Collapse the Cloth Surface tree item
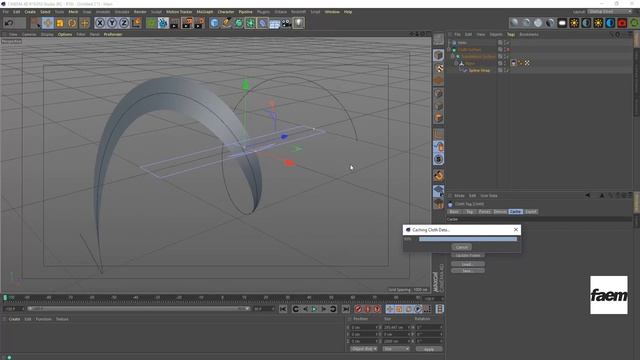 click(450, 49)
